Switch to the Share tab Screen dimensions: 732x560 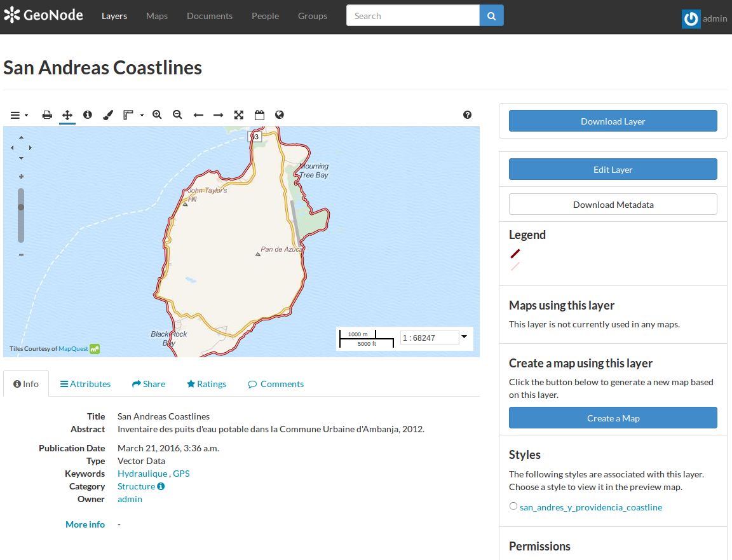pyautogui.click(x=149, y=383)
